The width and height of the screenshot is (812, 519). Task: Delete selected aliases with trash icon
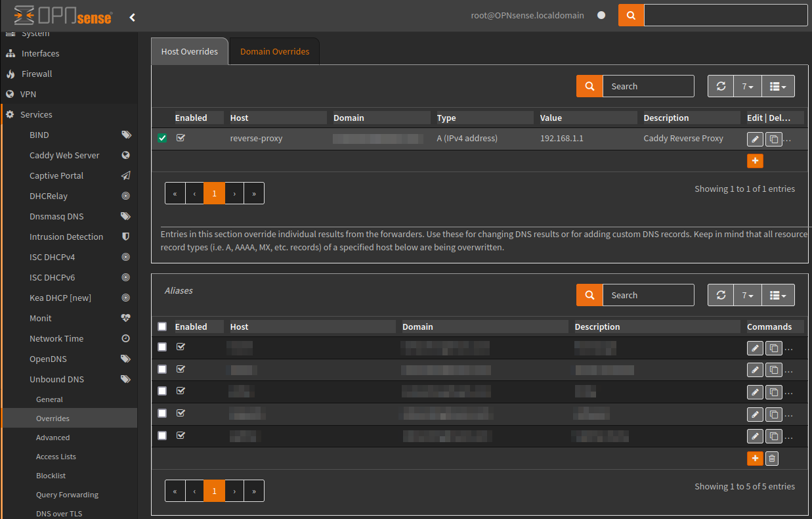(772, 459)
